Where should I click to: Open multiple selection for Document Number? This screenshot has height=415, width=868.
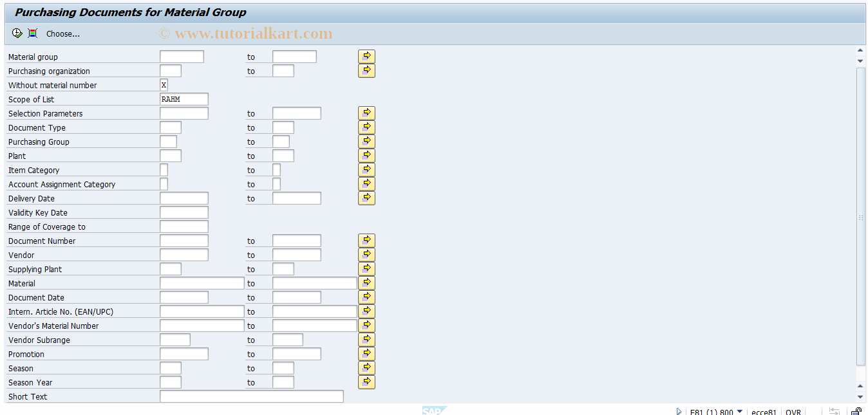tap(366, 239)
